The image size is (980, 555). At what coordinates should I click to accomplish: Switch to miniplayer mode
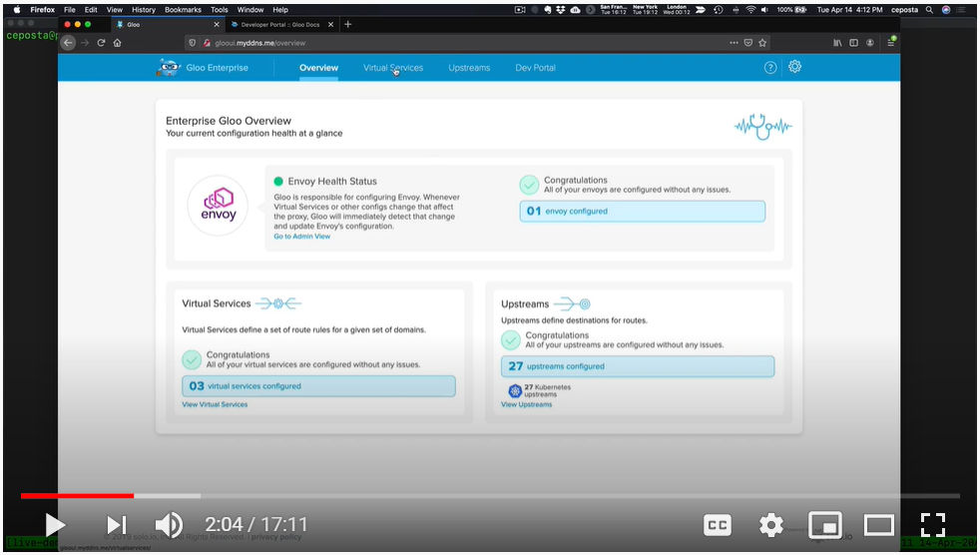825,525
